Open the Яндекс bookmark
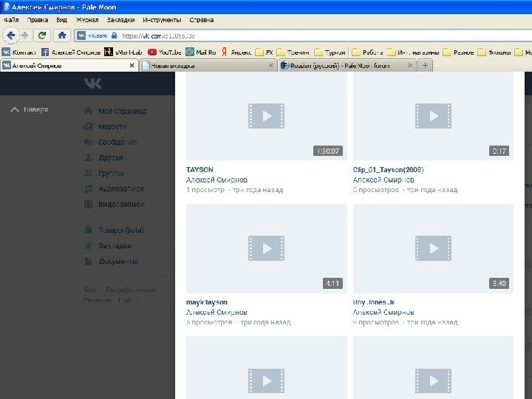Viewport: 532px width, 399px height. (236, 52)
